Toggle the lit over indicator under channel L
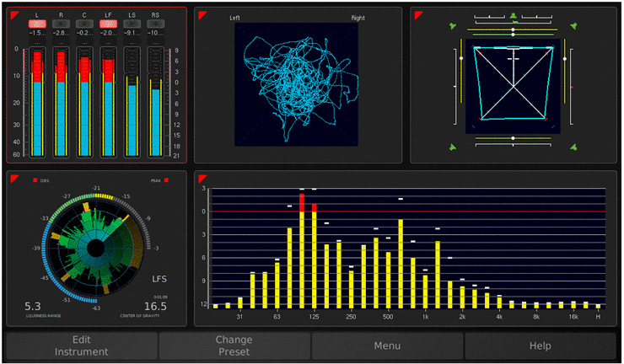 37,24
